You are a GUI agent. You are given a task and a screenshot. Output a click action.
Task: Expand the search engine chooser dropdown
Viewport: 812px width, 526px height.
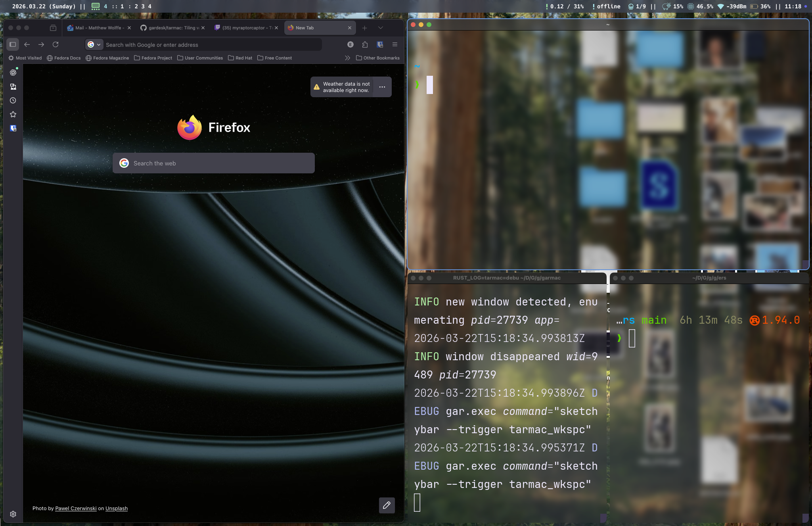click(94, 44)
